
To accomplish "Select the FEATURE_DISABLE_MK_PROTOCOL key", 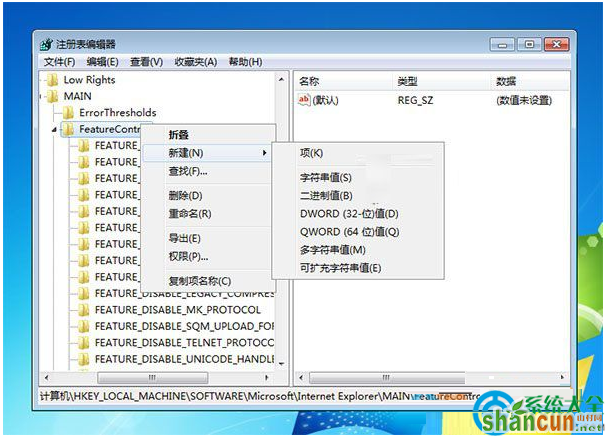I will (x=178, y=310).
